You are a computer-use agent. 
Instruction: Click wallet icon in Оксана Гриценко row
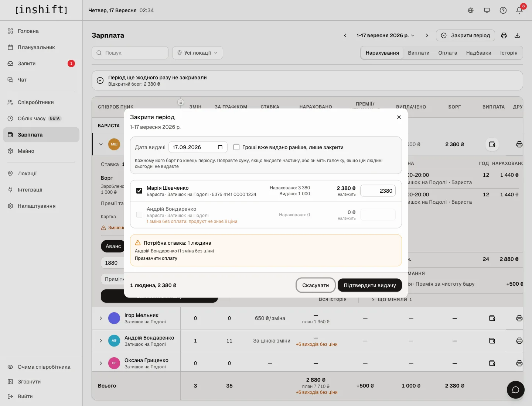[492, 363]
